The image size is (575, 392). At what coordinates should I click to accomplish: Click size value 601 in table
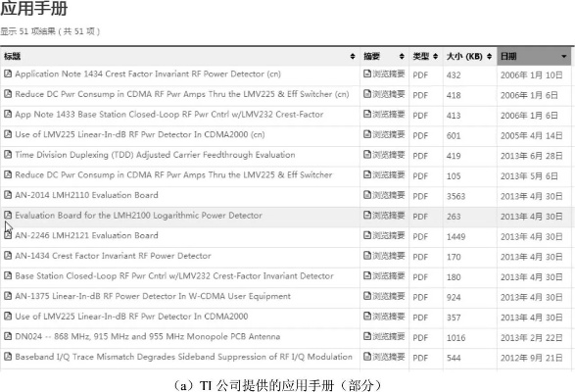454,136
